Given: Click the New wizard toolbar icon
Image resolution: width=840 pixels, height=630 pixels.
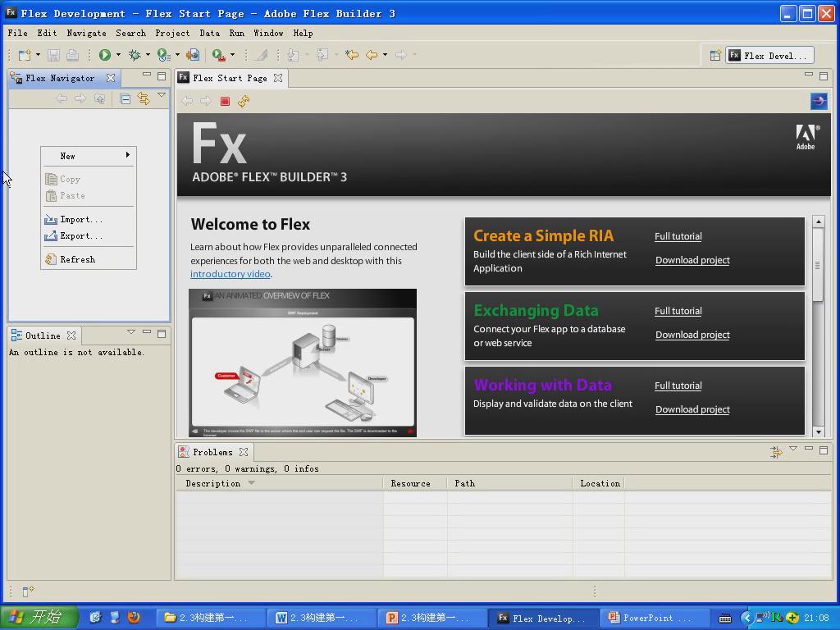Looking at the screenshot, I should tap(25, 55).
